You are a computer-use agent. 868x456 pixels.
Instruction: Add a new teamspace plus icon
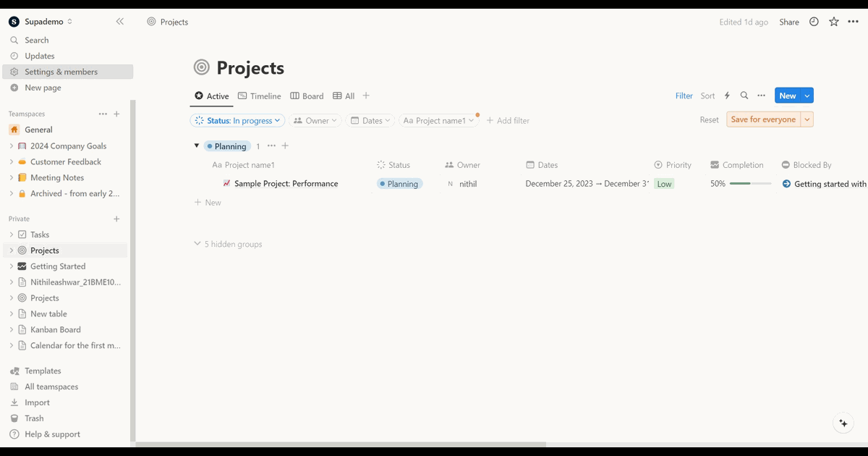pos(117,114)
